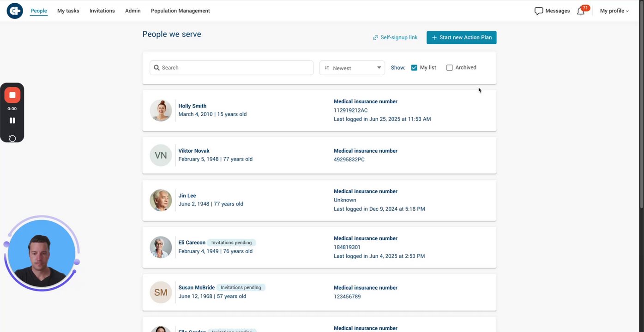Open the My profile dropdown menu

pos(614,11)
